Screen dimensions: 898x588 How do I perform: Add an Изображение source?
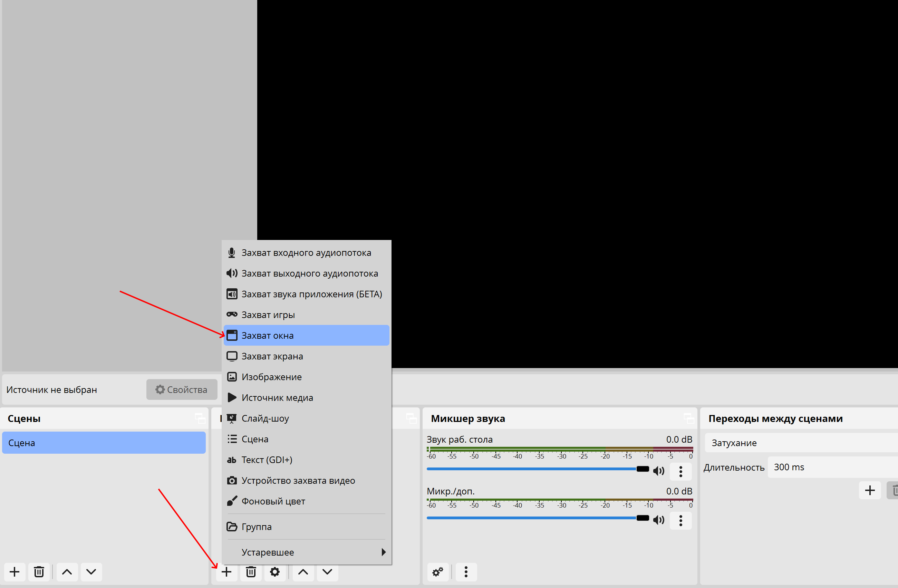pos(306,377)
